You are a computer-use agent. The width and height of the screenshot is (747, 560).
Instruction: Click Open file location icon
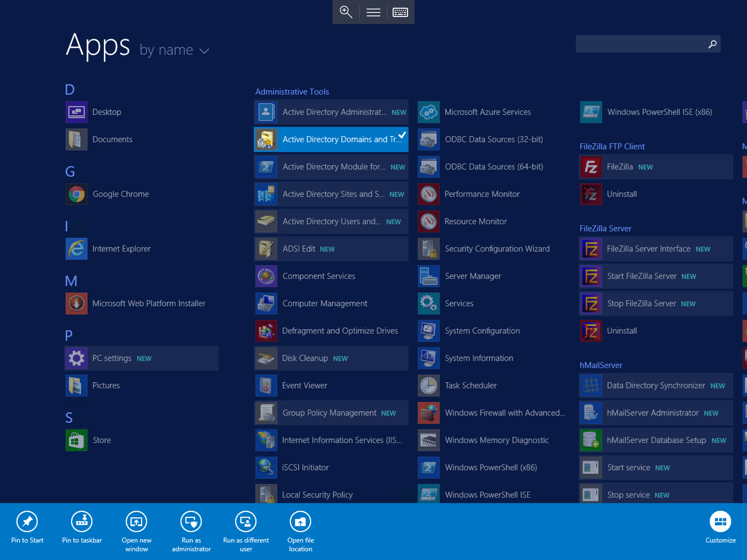300,521
